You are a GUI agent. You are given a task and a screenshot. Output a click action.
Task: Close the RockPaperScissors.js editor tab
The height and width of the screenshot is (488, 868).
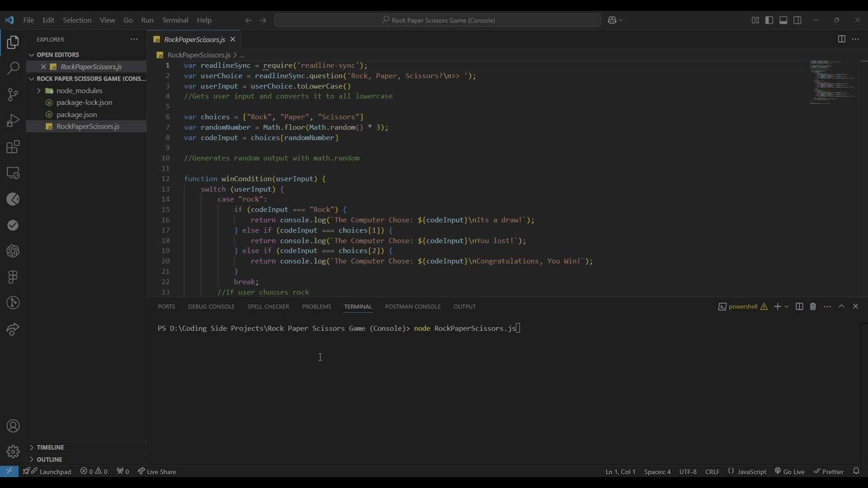(233, 39)
